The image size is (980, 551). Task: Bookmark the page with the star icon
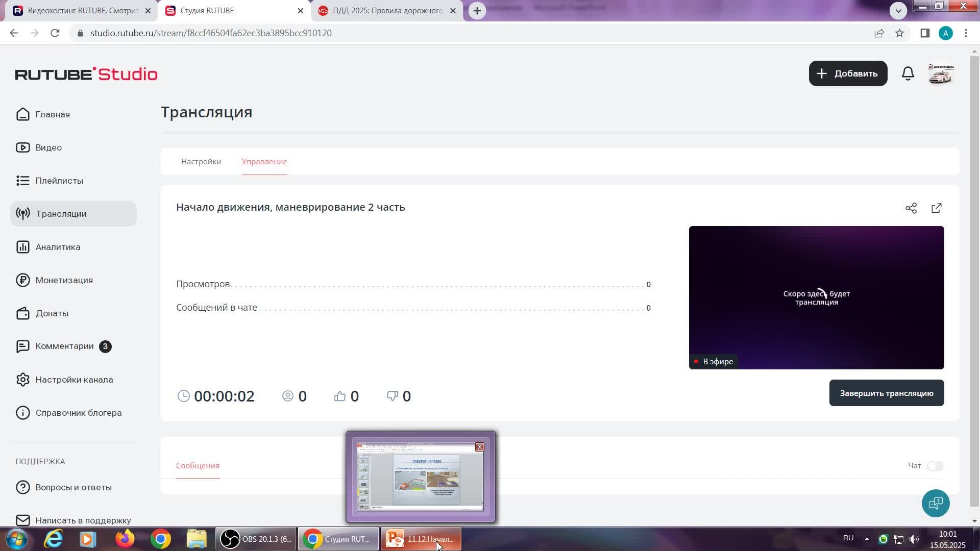(x=899, y=33)
